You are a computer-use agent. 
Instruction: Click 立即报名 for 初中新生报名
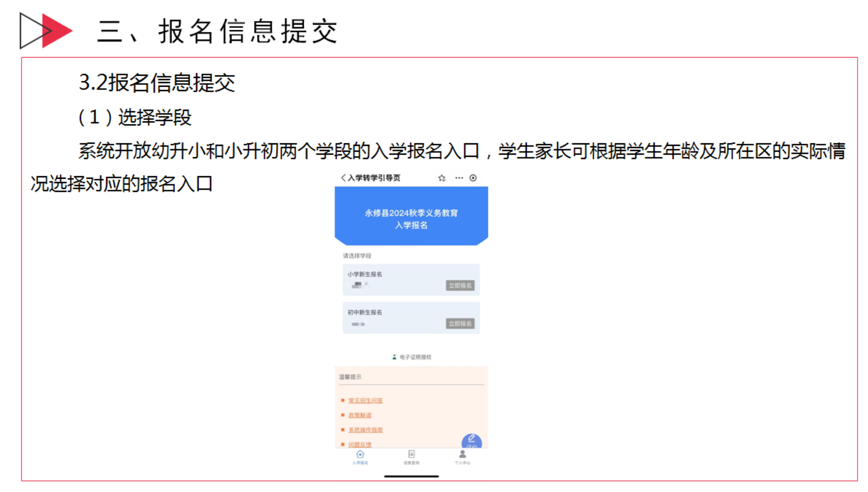point(460,324)
